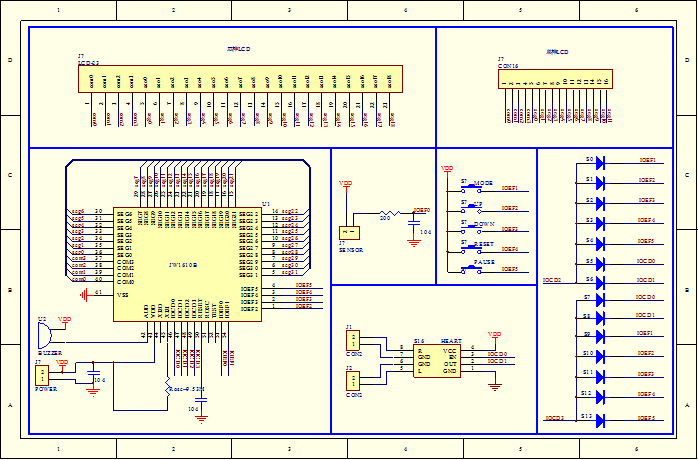Select the CON16 connector header

tap(555, 80)
